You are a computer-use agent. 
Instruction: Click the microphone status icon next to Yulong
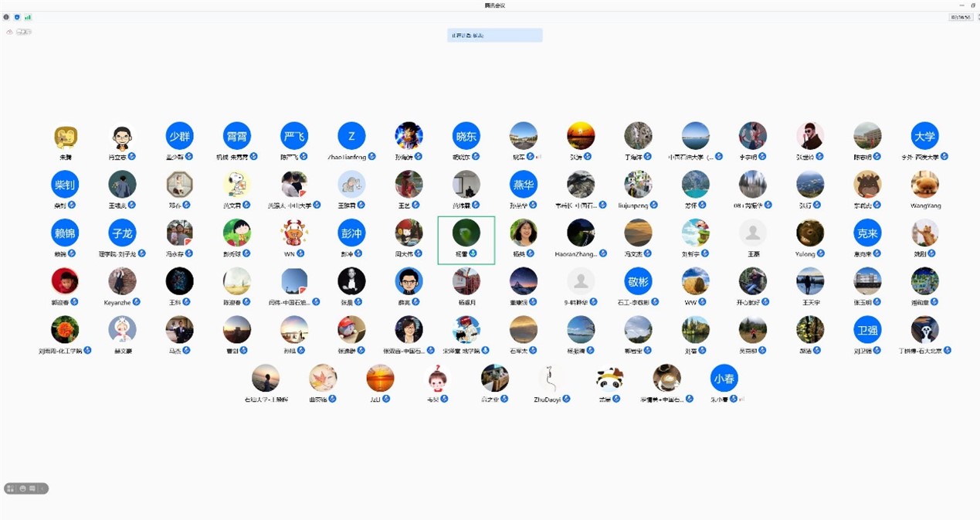click(x=821, y=253)
